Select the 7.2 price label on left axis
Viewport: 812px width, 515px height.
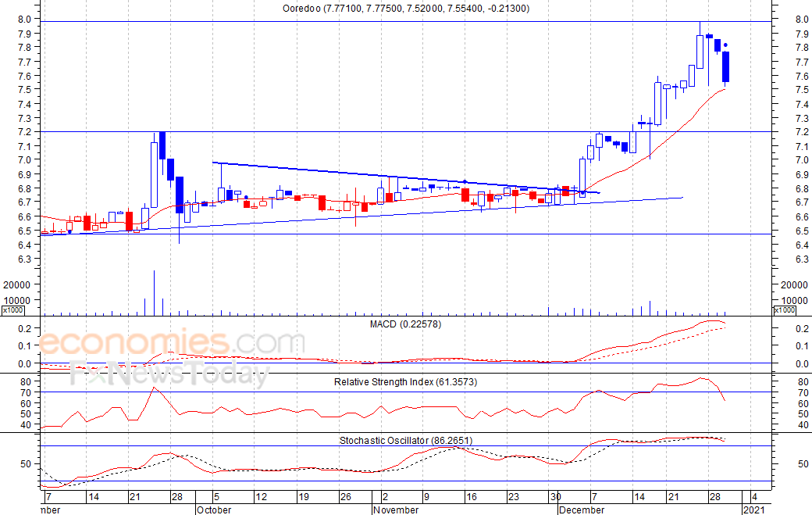pos(25,132)
